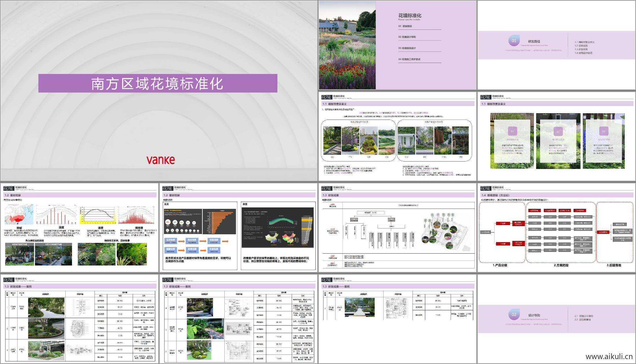The image size is (636, 364).
Task: Click the 商业场景 scene box icon
Action: click(192, 241)
